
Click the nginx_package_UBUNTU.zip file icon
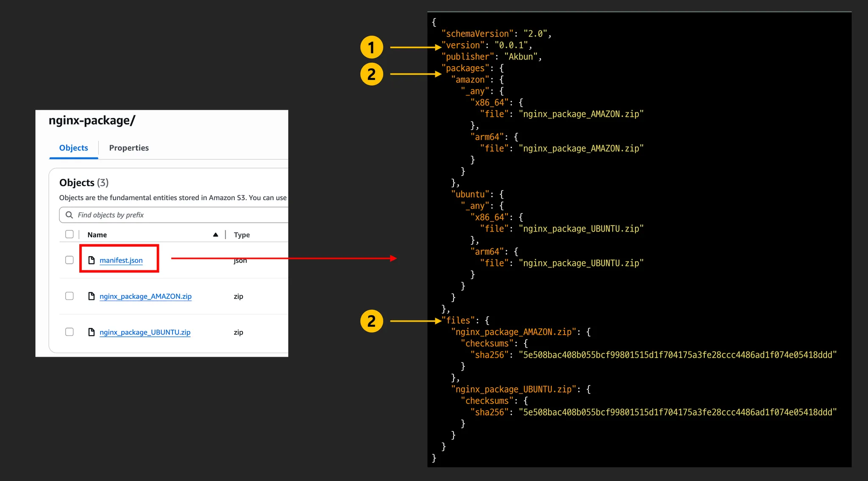tap(91, 332)
